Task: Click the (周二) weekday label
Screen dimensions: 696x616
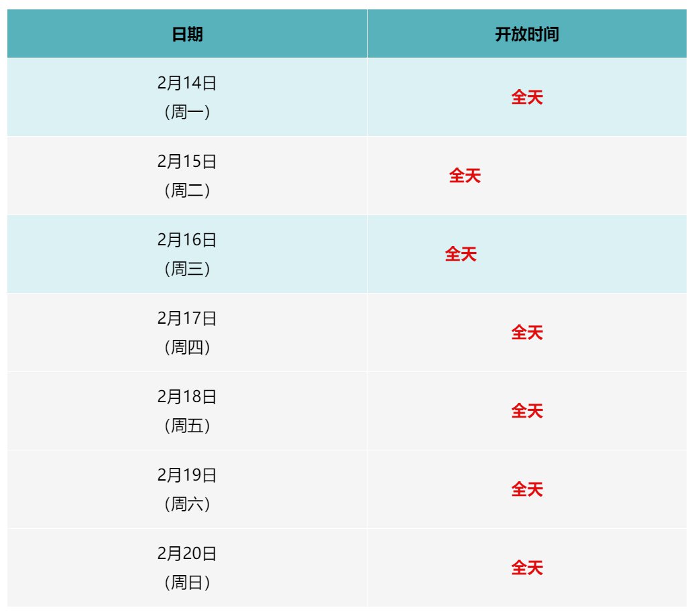Action: [187, 190]
